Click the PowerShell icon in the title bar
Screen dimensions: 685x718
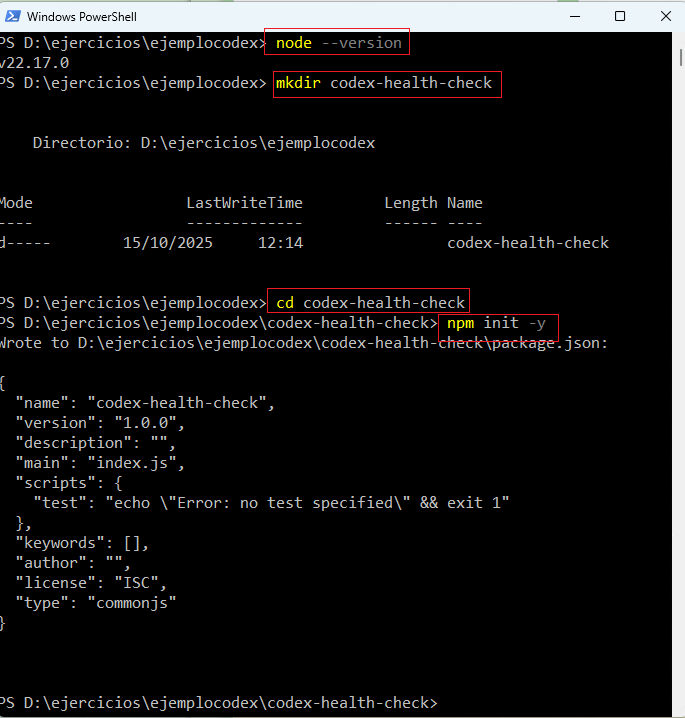[10, 16]
